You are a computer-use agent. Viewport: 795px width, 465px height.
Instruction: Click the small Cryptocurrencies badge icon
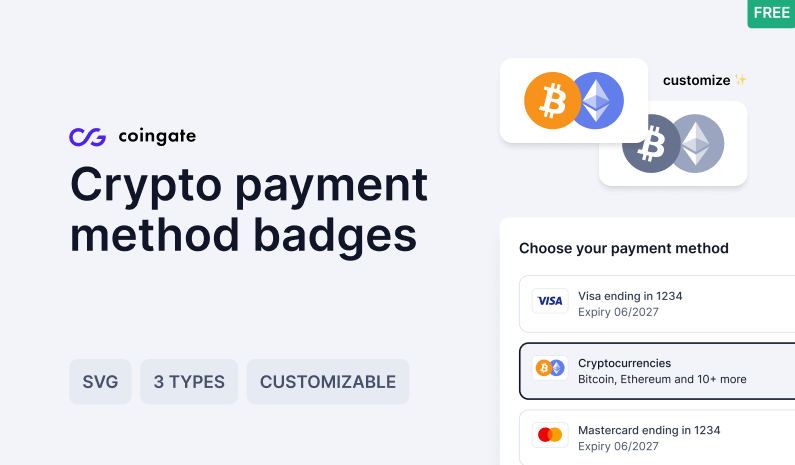click(550, 368)
